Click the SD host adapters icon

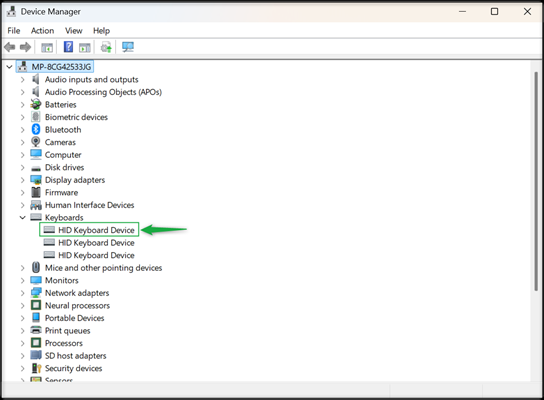tap(36, 355)
